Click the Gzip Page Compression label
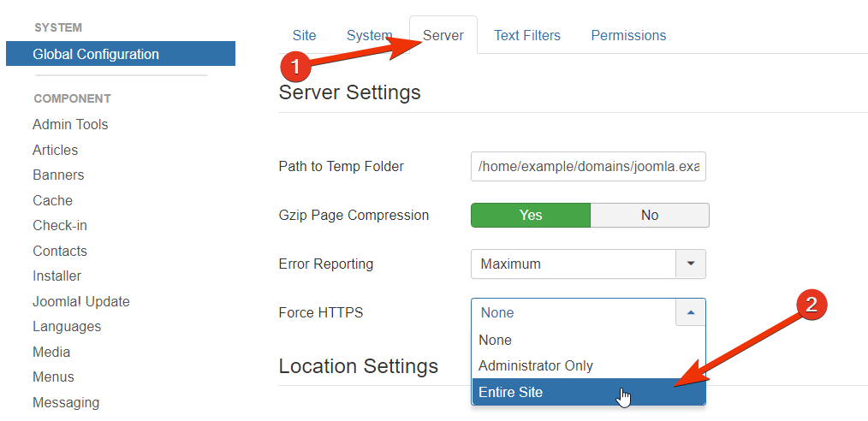 [x=354, y=215]
